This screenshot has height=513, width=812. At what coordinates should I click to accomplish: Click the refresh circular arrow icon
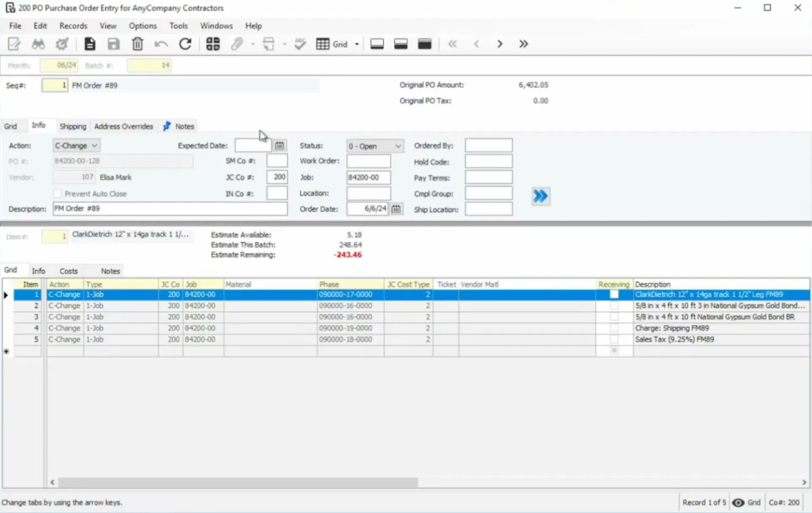click(x=185, y=44)
